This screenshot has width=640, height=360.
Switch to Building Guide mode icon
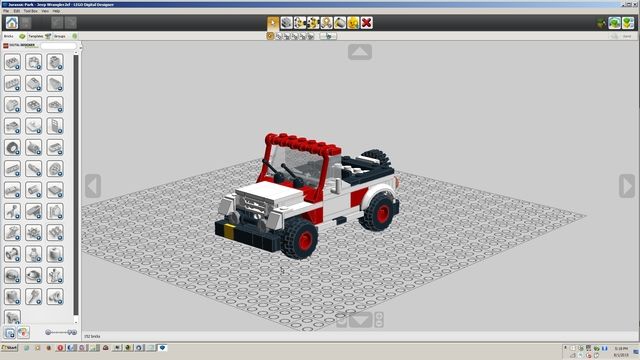628,23
